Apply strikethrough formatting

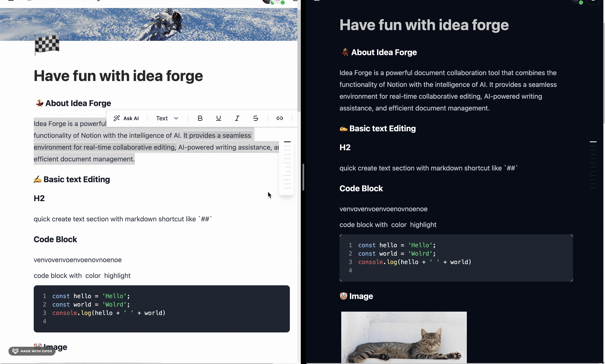[255, 118]
